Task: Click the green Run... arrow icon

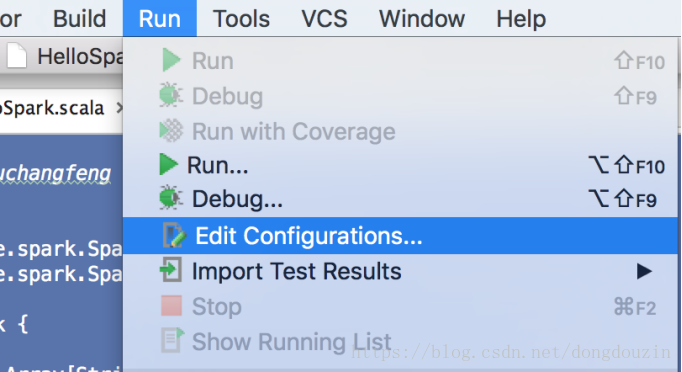Action: tap(169, 164)
